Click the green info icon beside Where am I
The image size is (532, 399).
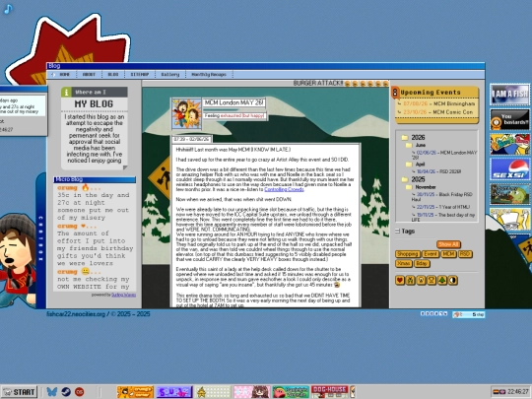[66, 92]
